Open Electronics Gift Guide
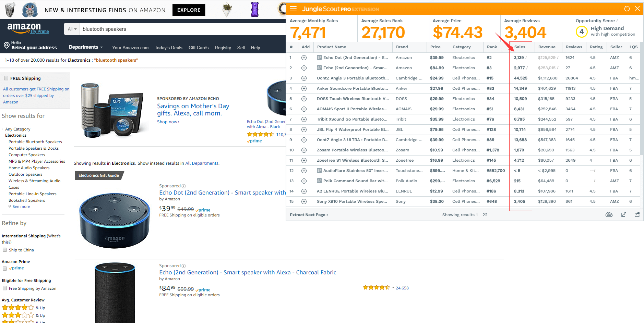644x323 pixels. point(99,175)
